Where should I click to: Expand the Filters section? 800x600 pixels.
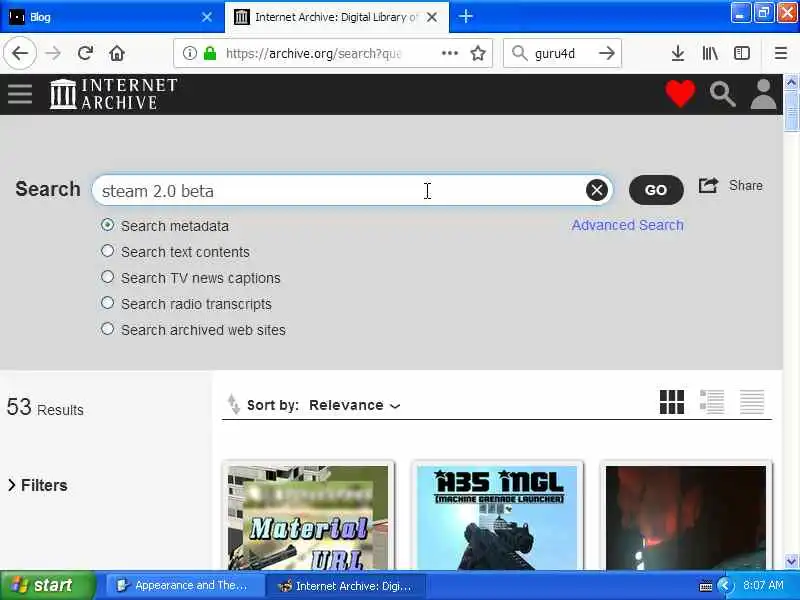tap(38, 485)
